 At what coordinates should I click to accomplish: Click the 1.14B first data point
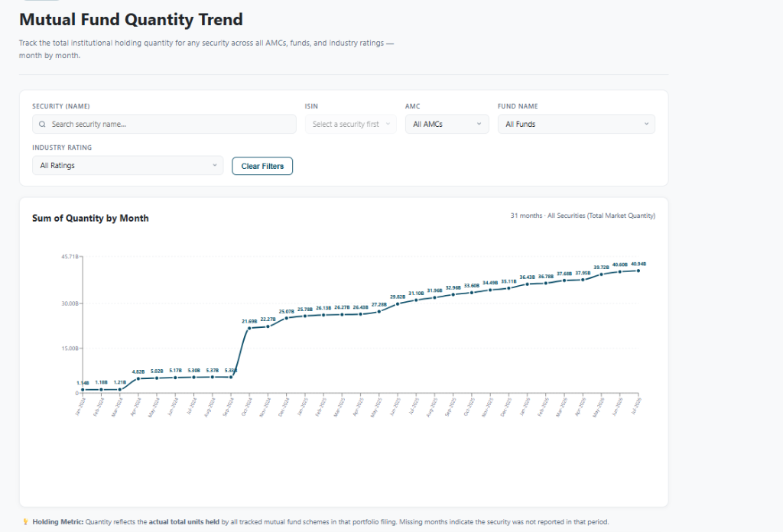click(x=83, y=389)
